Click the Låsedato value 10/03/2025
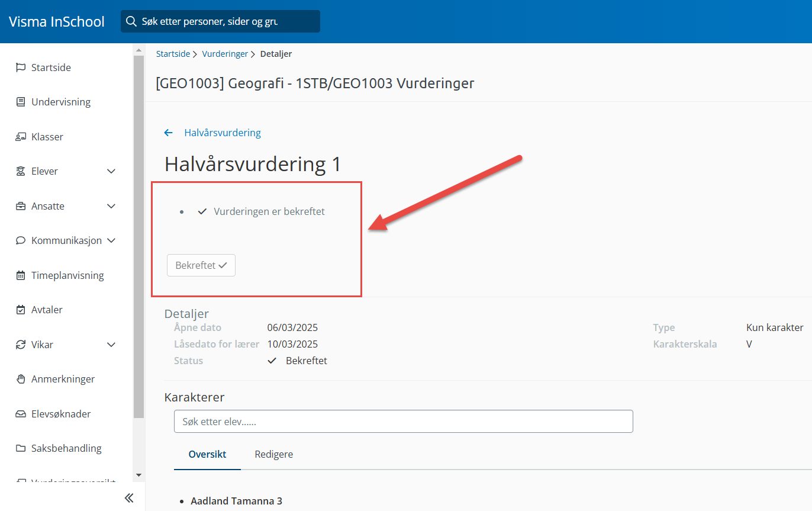This screenshot has width=812, height=511. (x=292, y=344)
